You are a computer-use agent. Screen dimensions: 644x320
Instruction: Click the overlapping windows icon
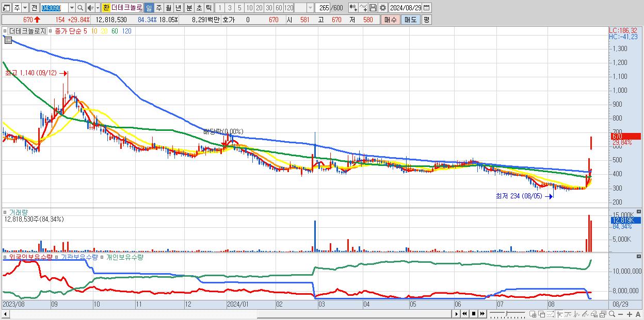pyautogui.click(x=542, y=314)
